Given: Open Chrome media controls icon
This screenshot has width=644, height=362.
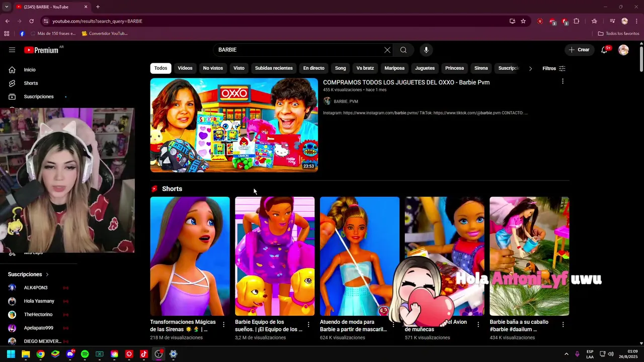Looking at the screenshot, I should (612, 21).
